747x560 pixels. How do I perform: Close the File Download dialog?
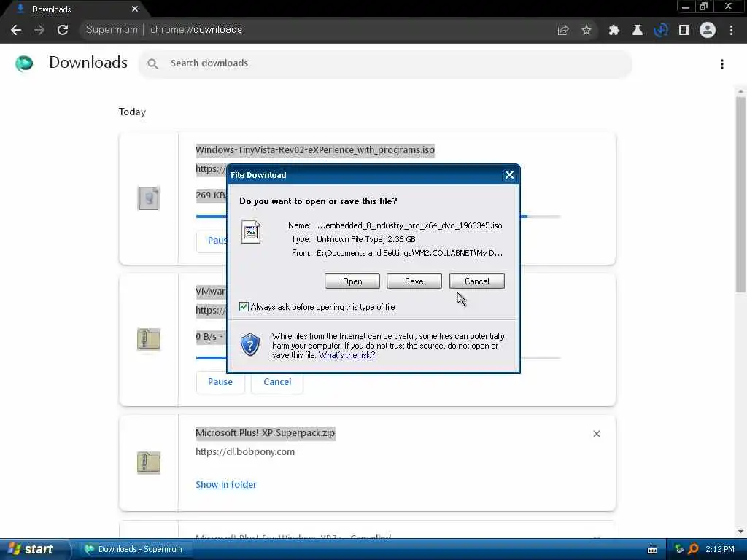[509, 175]
